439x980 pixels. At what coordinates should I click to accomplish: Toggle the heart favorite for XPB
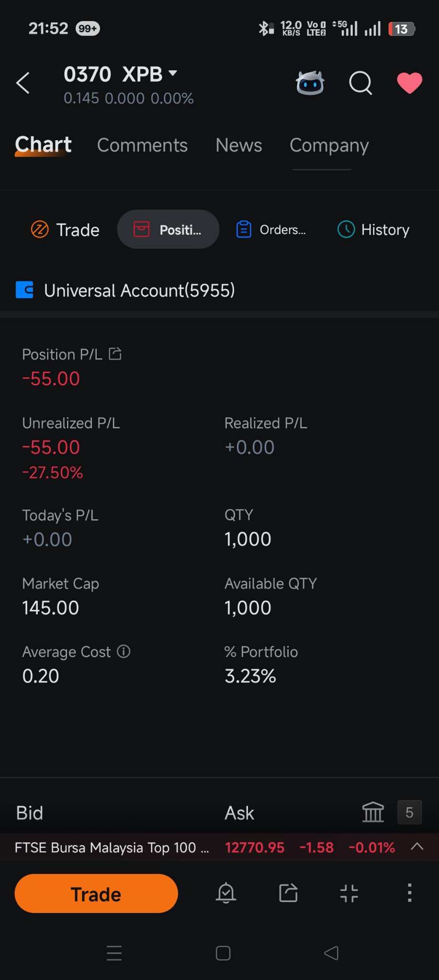pos(410,83)
